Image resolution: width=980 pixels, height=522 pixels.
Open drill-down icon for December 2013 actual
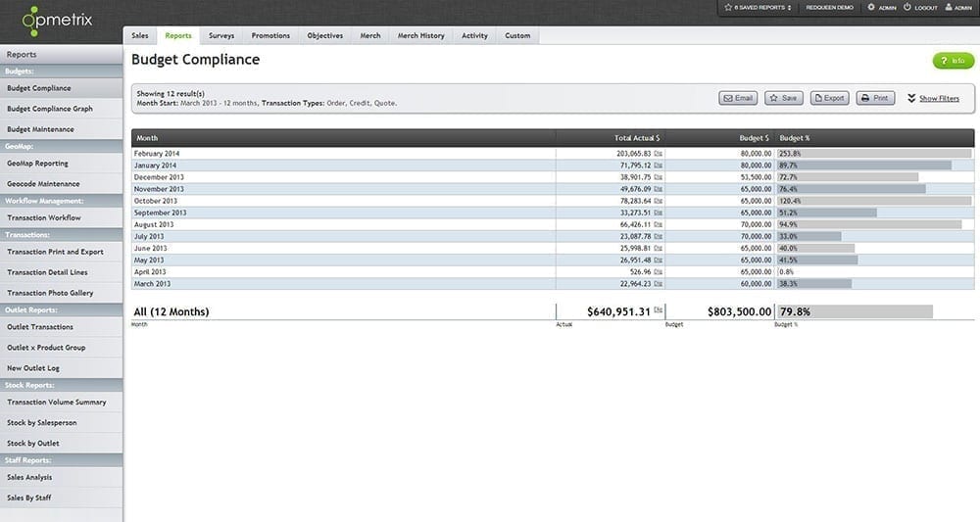[x=659, y=177]
